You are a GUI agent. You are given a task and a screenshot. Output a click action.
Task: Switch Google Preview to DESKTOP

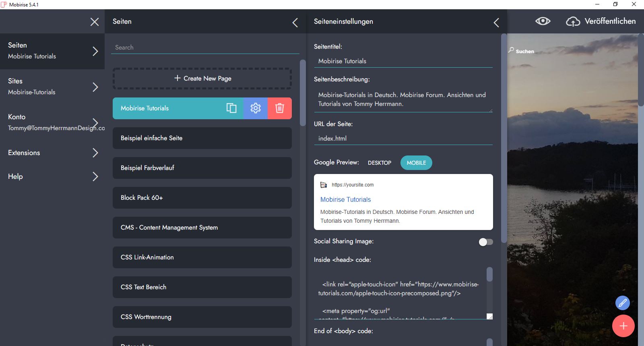379,163
